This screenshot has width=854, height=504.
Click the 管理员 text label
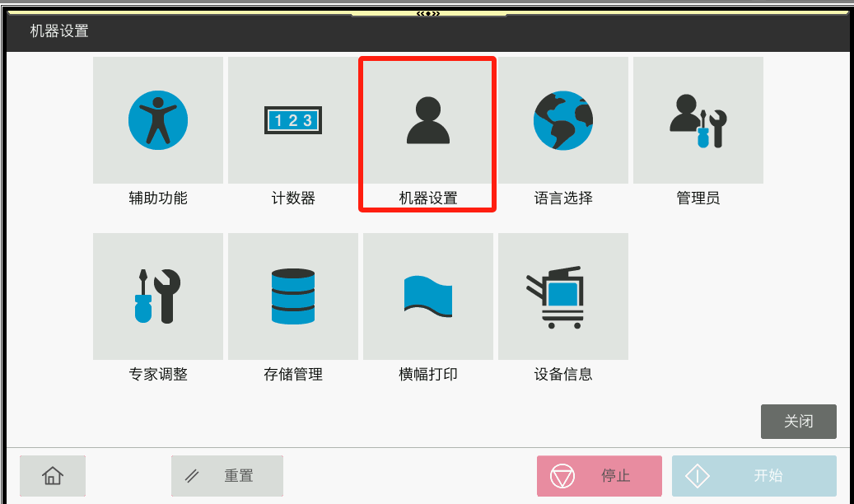698,198
